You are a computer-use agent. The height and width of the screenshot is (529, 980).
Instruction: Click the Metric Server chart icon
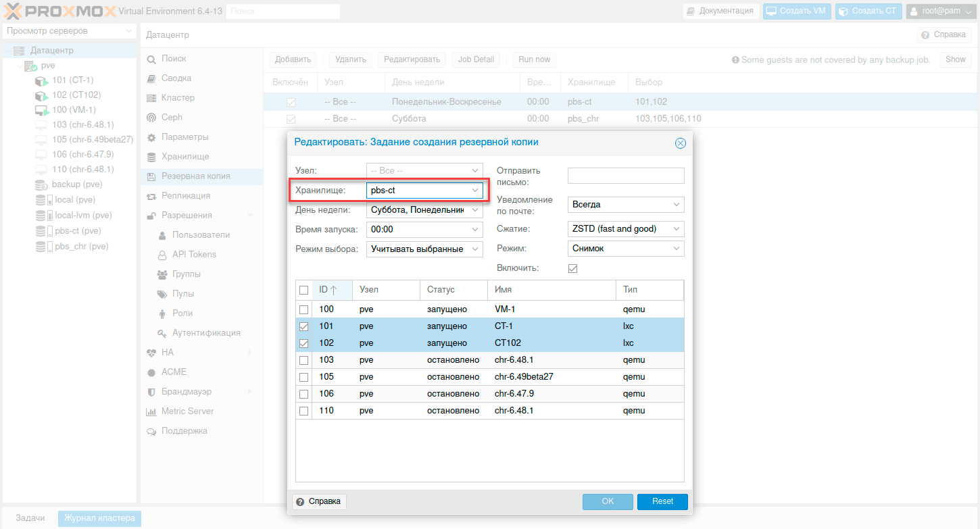151,411
